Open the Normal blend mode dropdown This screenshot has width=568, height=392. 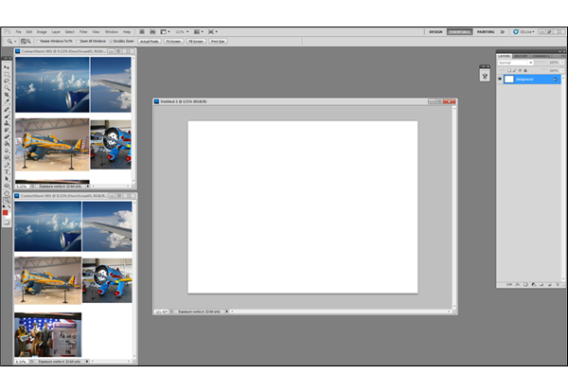click(x=516, y=62)
